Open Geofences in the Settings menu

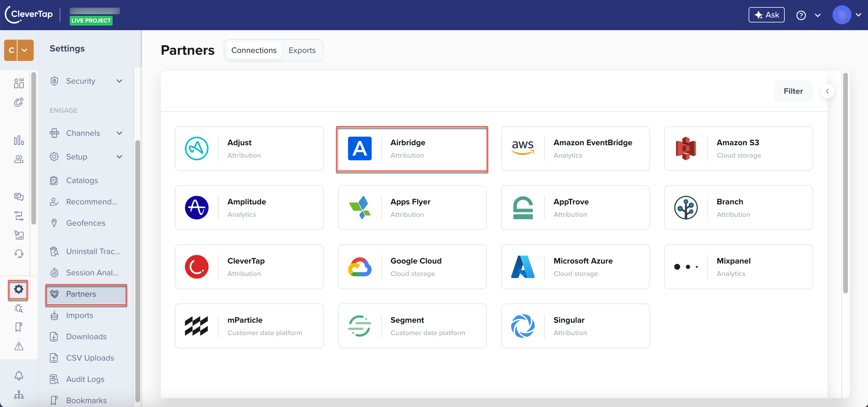point(86,223)
